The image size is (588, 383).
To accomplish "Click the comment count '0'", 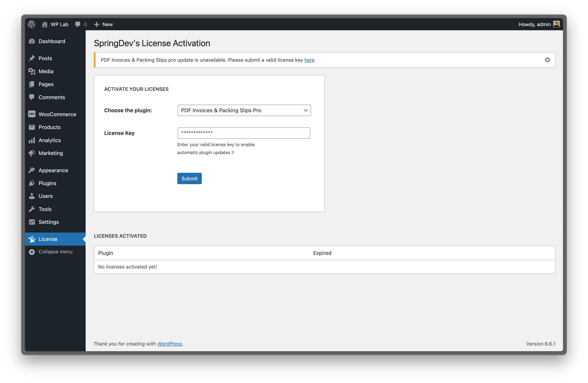I will click(85, 24).
